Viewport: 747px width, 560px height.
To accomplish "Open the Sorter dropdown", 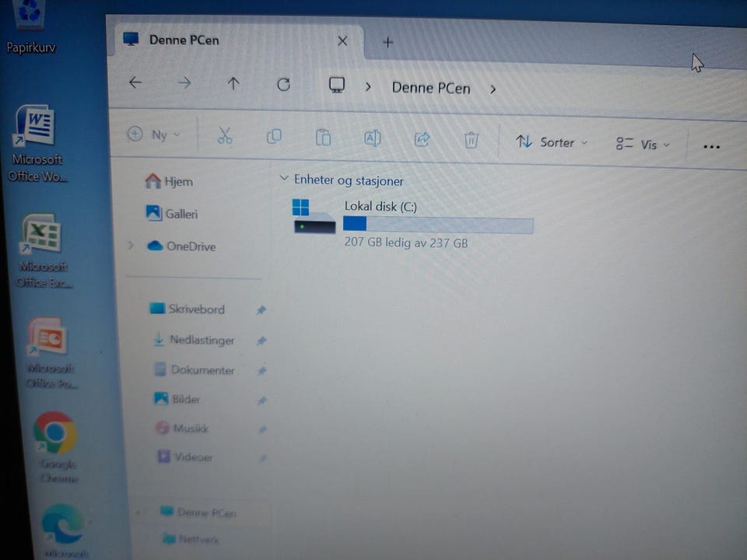I will point(552,142).
